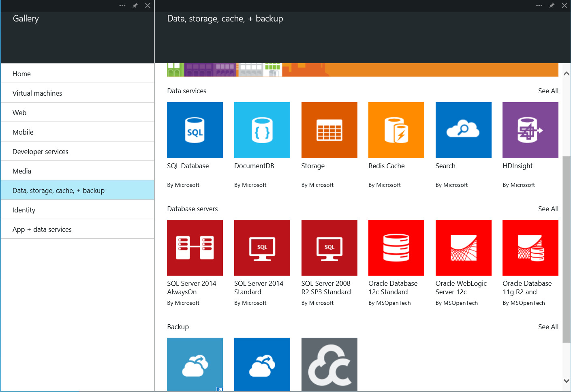See All Database servers

pyautogui.click(x=548, y=209)
